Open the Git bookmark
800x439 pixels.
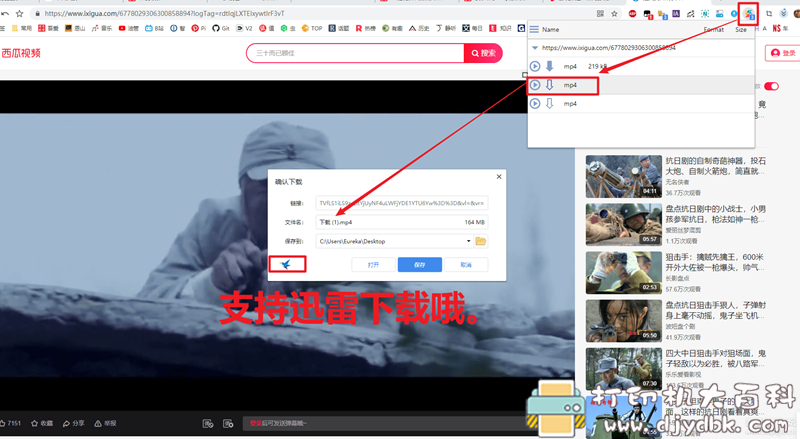click(221, 29)
